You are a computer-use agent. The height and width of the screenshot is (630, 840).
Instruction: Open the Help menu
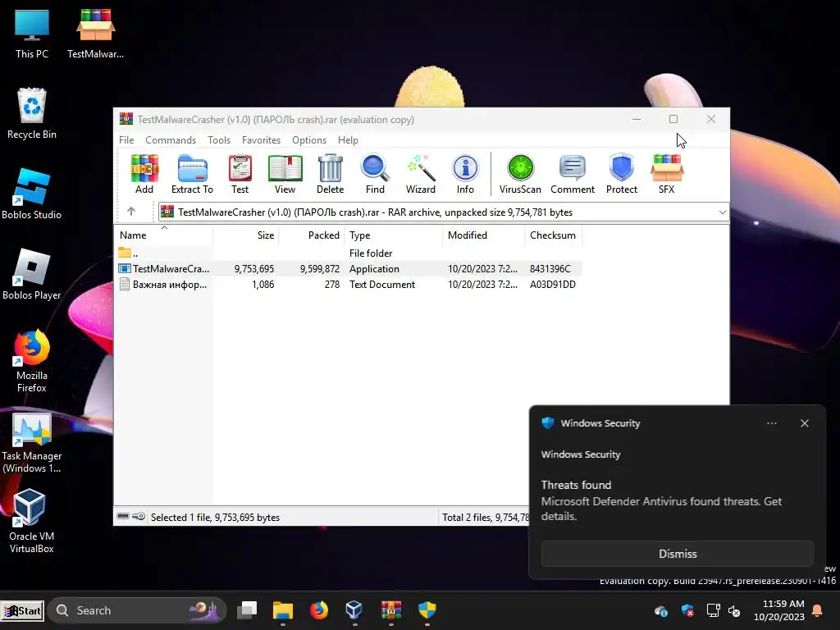[x=348, y=139]
